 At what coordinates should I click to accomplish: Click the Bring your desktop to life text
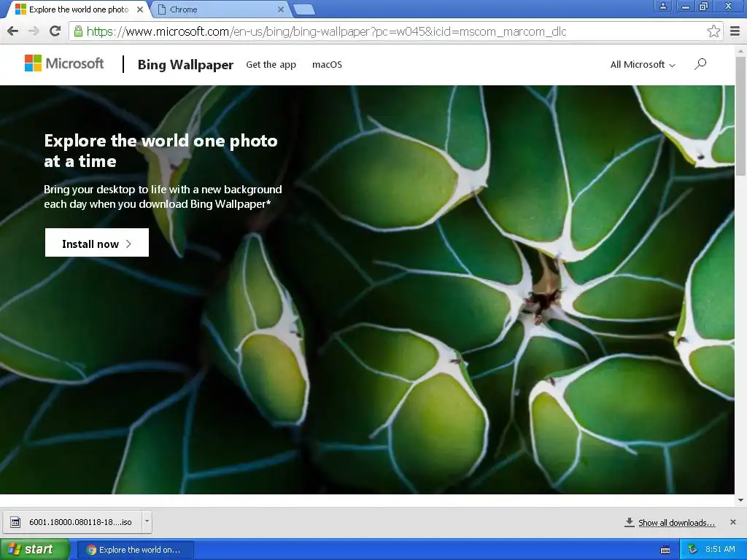[x=163, y=197]
